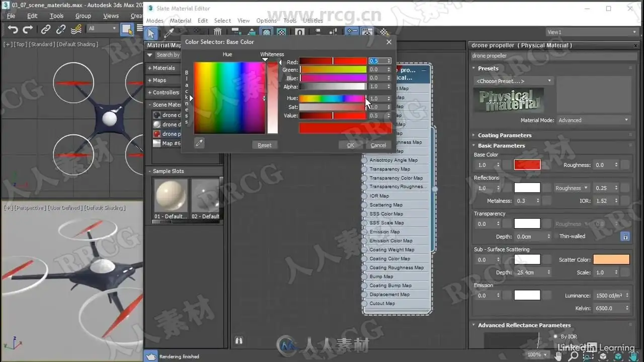Viewport: 644px width, 362px height.
Task: Click the lock icon beside Thin-walled
Action: coord(625,236)
